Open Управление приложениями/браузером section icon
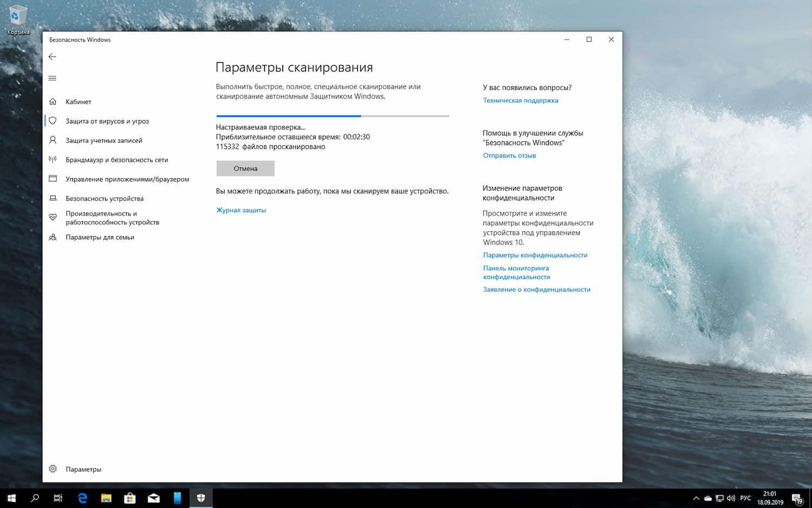The width and height of the screenshot is (812, 508). (x=53, y=179)
